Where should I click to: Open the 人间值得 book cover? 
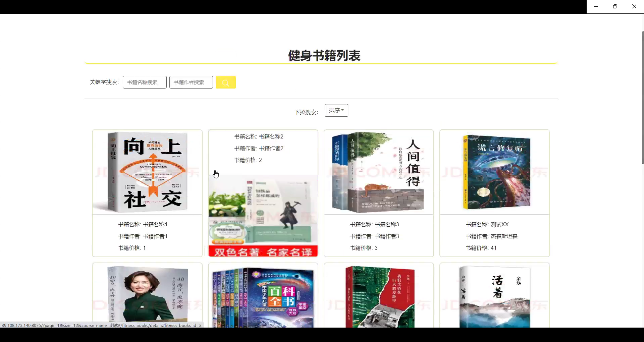point(379,172)
